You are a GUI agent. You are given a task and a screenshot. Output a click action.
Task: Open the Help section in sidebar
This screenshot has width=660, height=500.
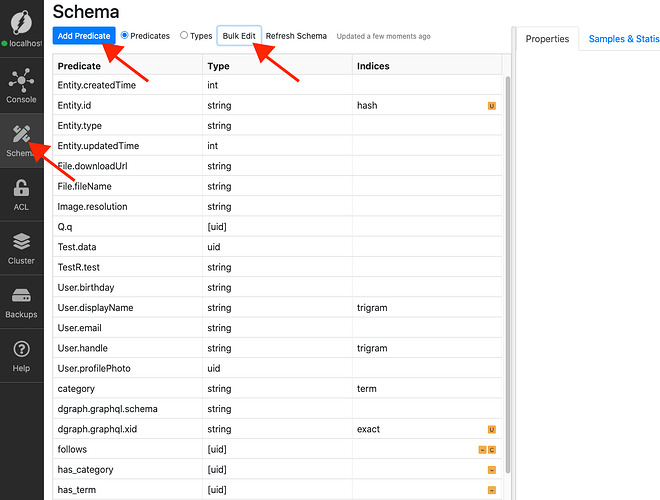tap(21, 356)
